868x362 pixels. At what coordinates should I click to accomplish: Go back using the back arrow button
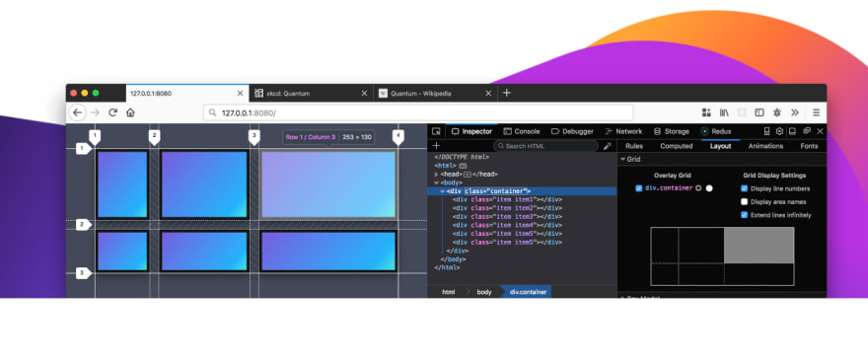click(78, 112)
